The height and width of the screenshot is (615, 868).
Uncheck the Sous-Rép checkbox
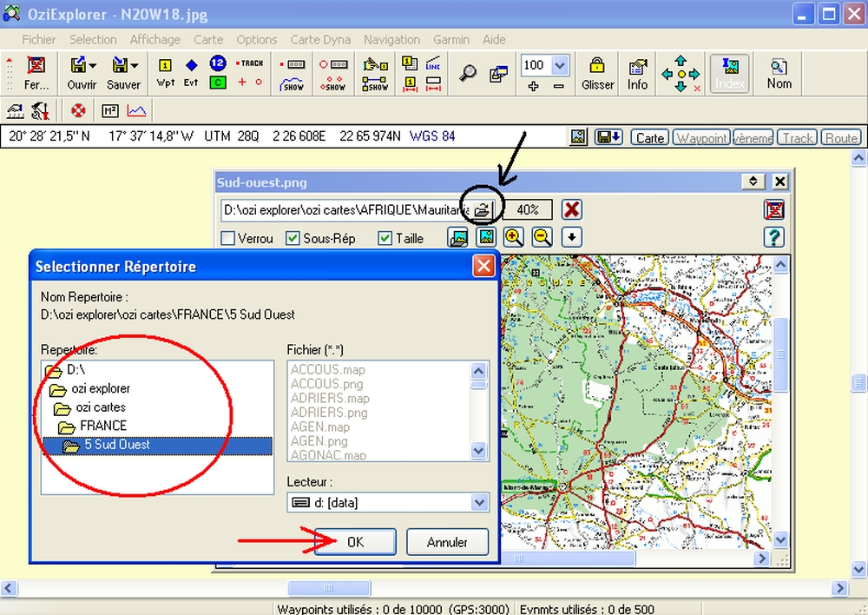pos(293,238)
